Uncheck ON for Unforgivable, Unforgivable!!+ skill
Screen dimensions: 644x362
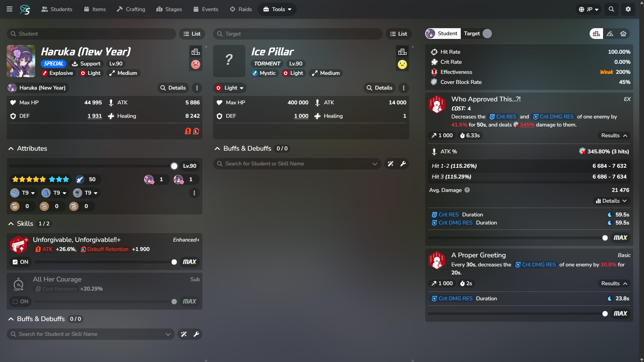[20, 262]
